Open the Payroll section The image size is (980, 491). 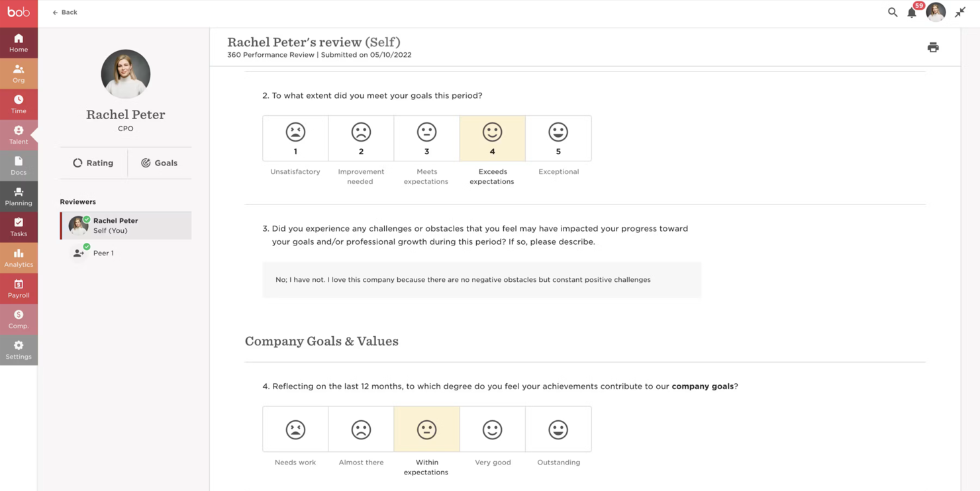[19, 289]
